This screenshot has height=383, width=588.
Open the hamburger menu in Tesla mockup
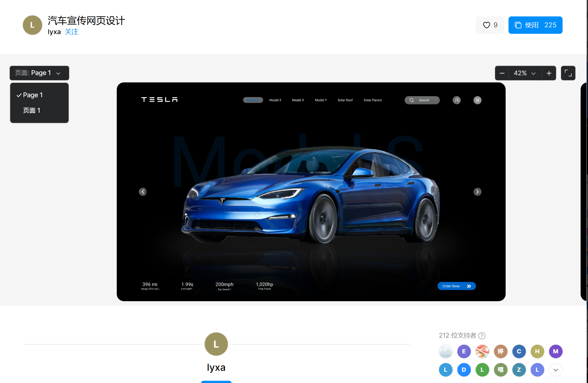(477, 100)
